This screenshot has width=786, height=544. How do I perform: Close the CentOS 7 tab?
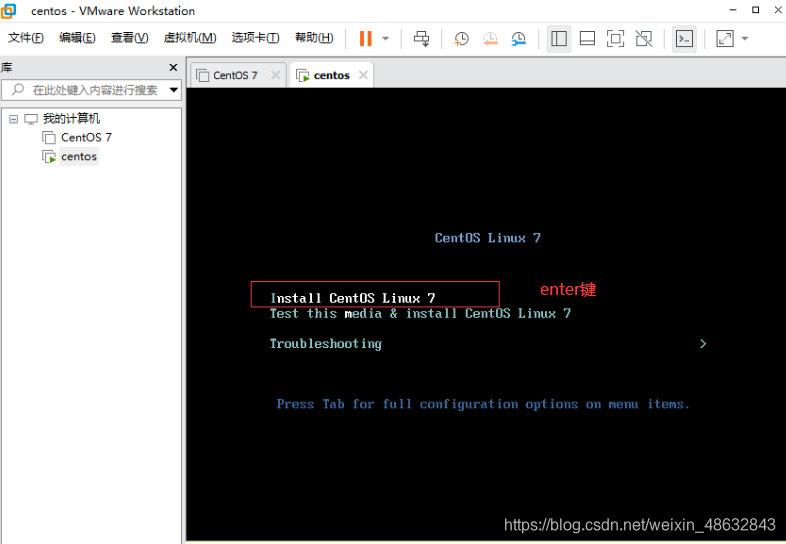[275, 75]
